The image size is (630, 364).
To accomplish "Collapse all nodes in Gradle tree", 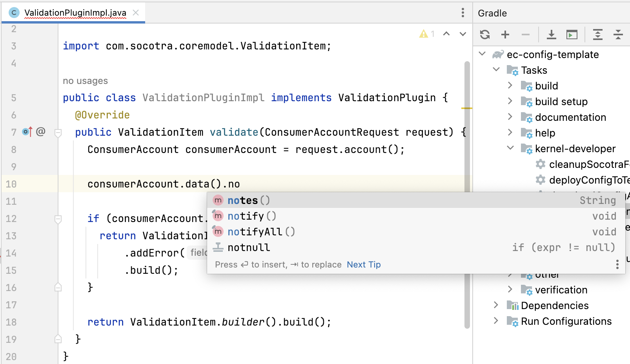I will coord(618,35).
